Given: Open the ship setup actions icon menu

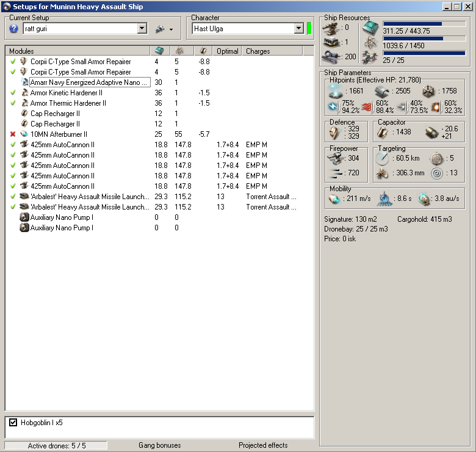Looking at the screenshot, I should click(160, 29).
